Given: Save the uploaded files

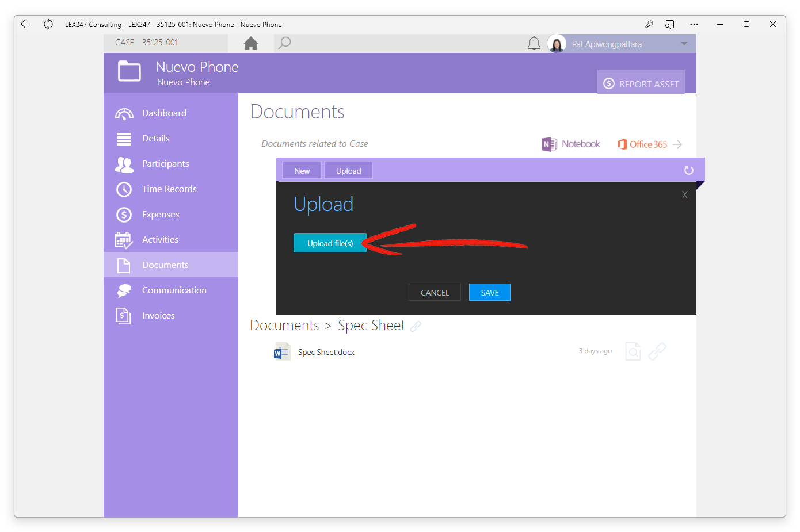Looking at the screenshot, I should [x=490, y=292].
